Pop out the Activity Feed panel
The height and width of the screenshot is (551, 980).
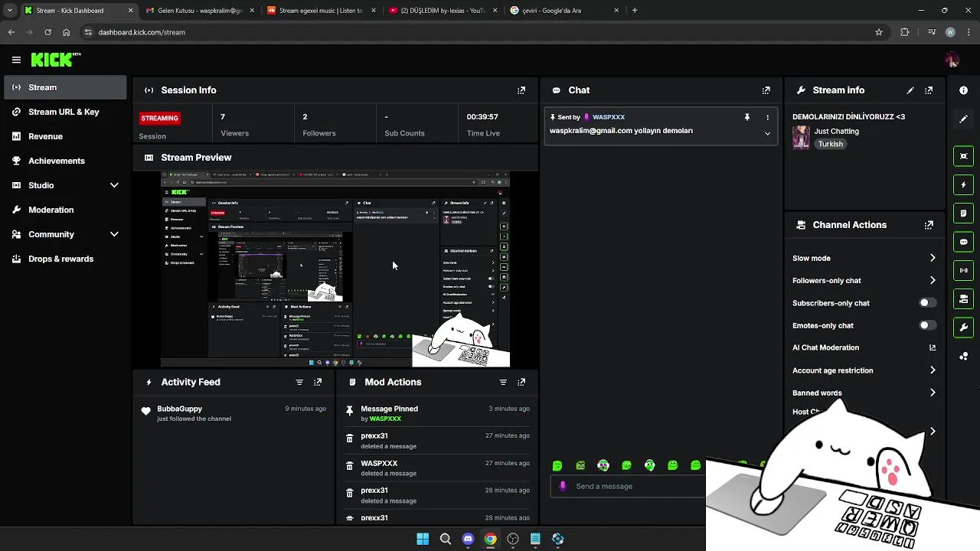point(318,382)
